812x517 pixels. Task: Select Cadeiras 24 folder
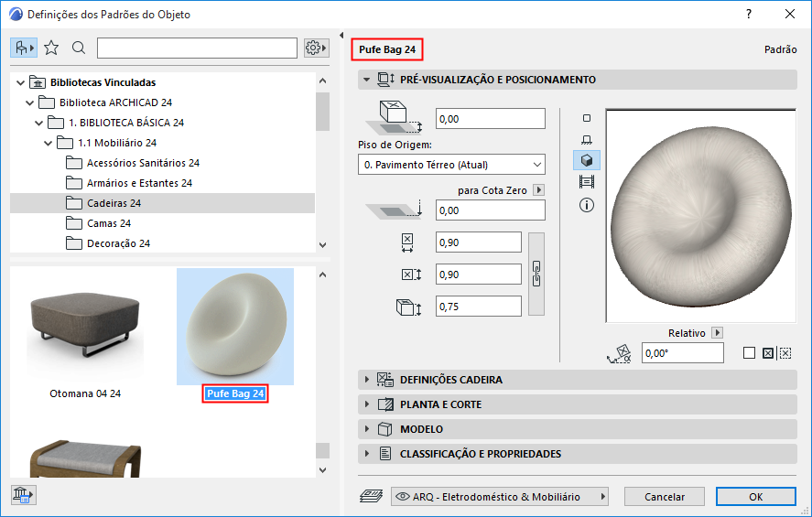click(163, 203)
